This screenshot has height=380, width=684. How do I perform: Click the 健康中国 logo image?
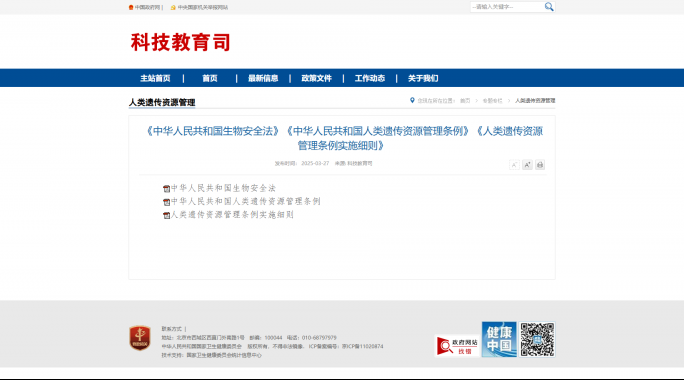coord(499,339)
